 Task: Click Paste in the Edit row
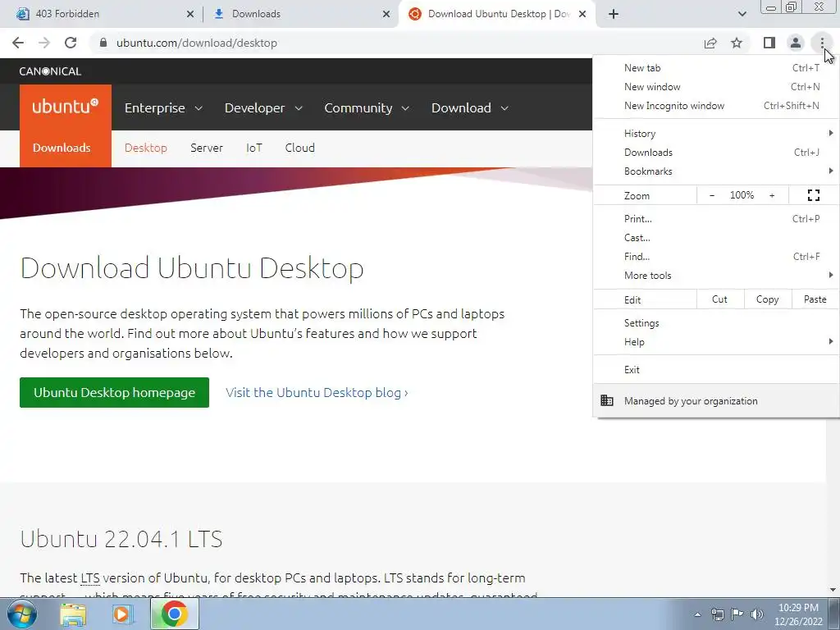pyautogui.click(x=815, y=299)
